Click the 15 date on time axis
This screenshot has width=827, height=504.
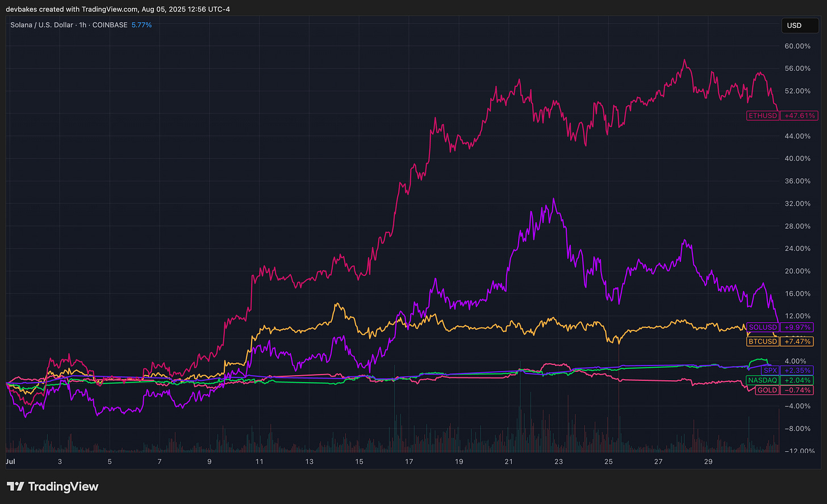359,461
